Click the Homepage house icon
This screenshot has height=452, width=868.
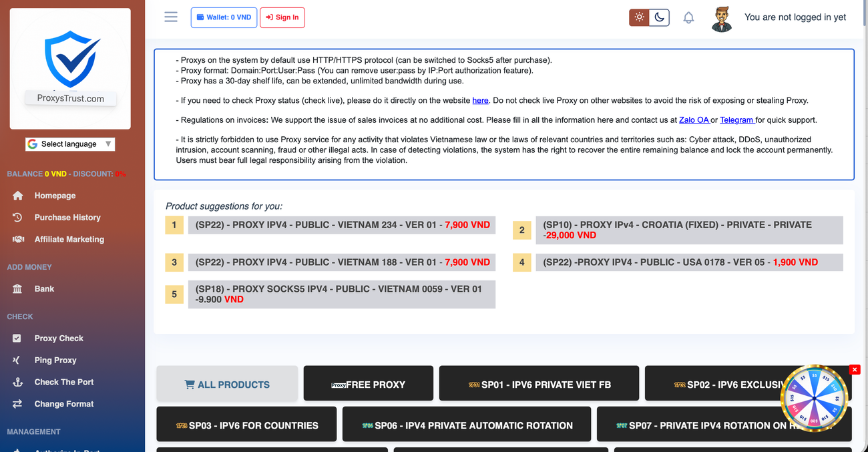[18, 196]
